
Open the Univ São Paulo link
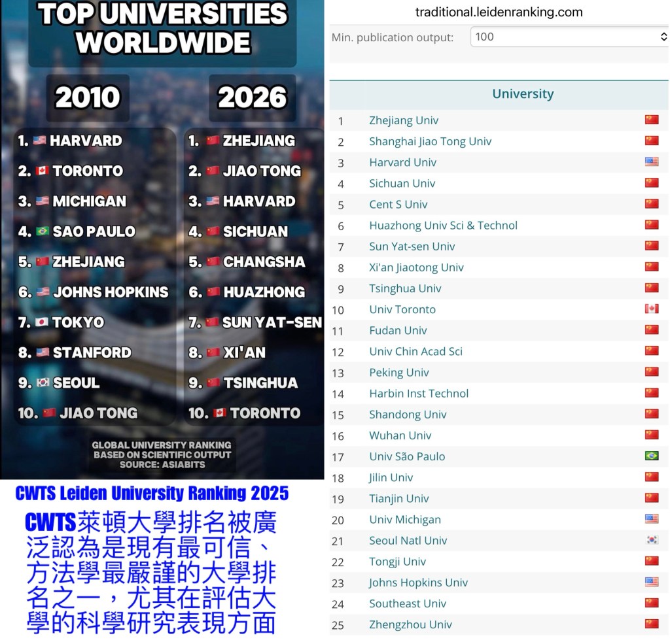coord(407,456)
